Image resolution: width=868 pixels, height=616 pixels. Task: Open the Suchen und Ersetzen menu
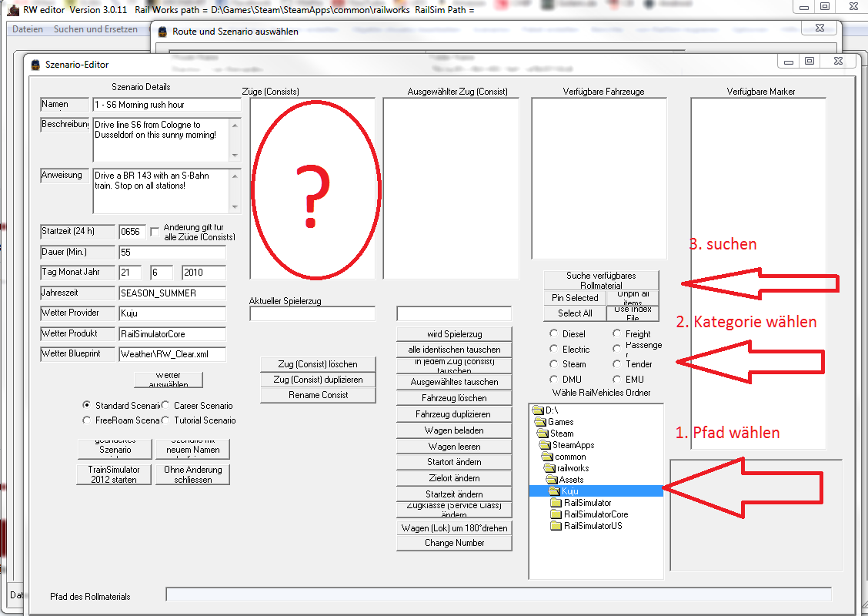tap(95, 29)
